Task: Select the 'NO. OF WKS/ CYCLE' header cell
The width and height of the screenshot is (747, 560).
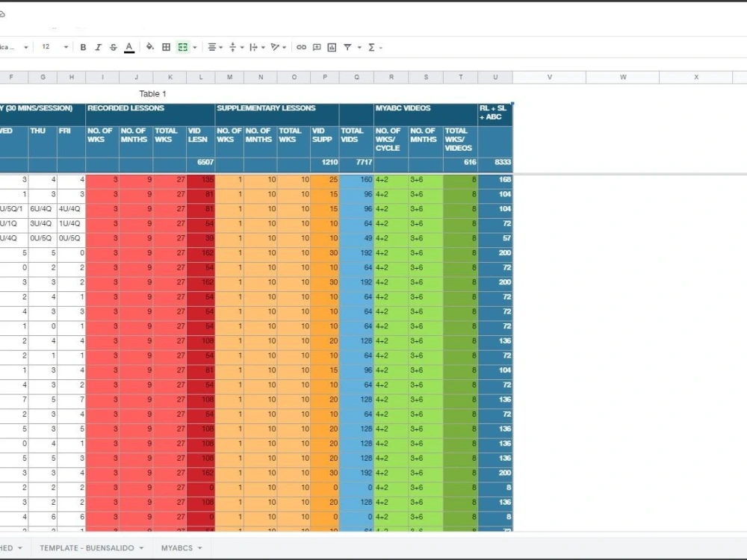Action: (x=391, y=141)
